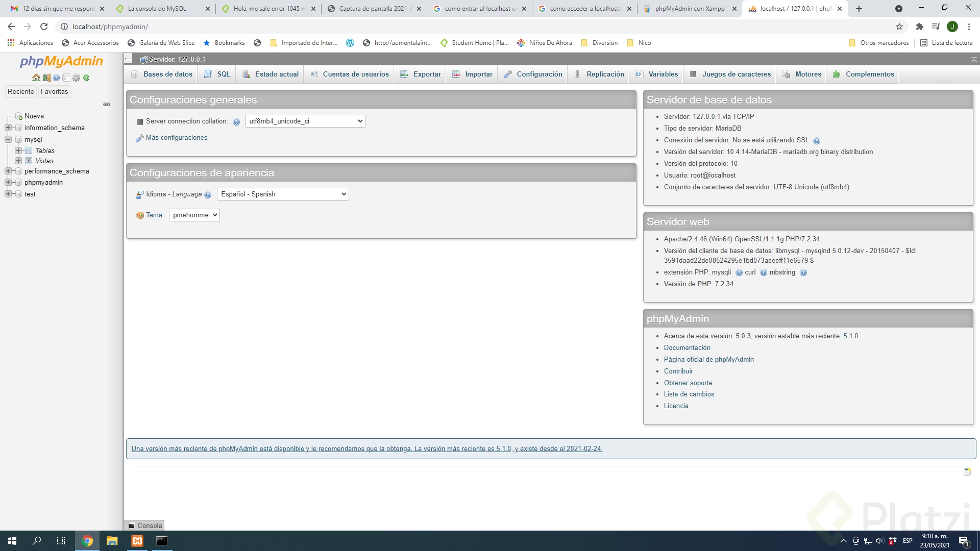
Task: Click the small note icon above console area
Action: click(x=967, y=472)
